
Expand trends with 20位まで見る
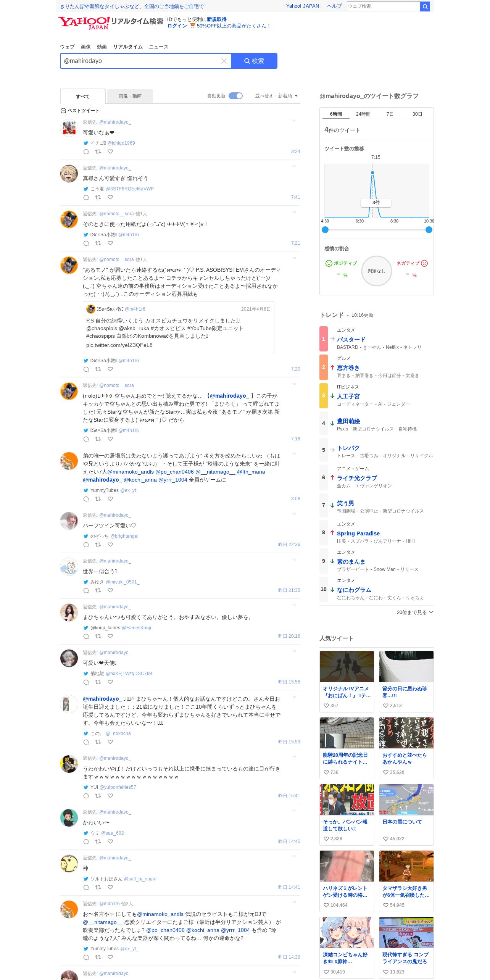(415, 612)
